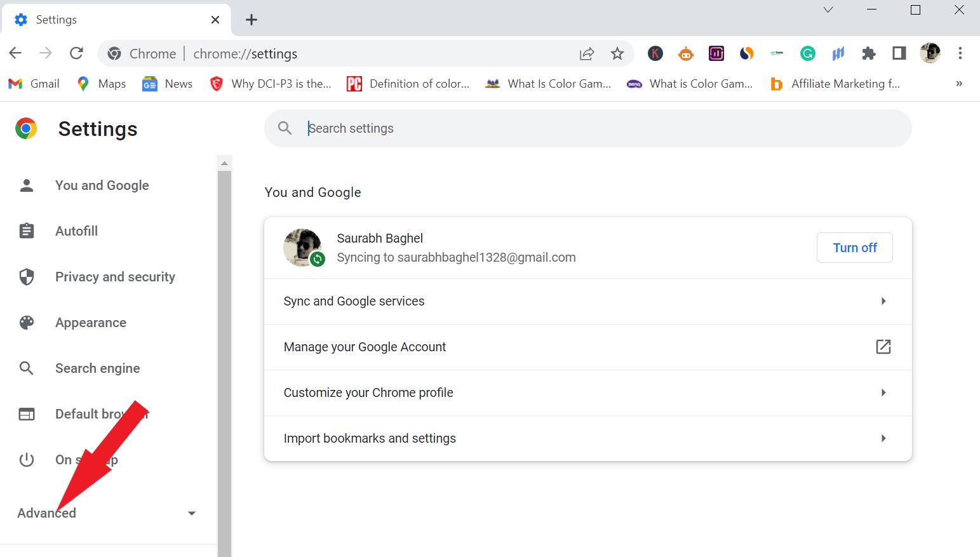The height and width of the screenshot is (557, 980).
Task: Open the side panel icon
Action: (x=899, y=53)
